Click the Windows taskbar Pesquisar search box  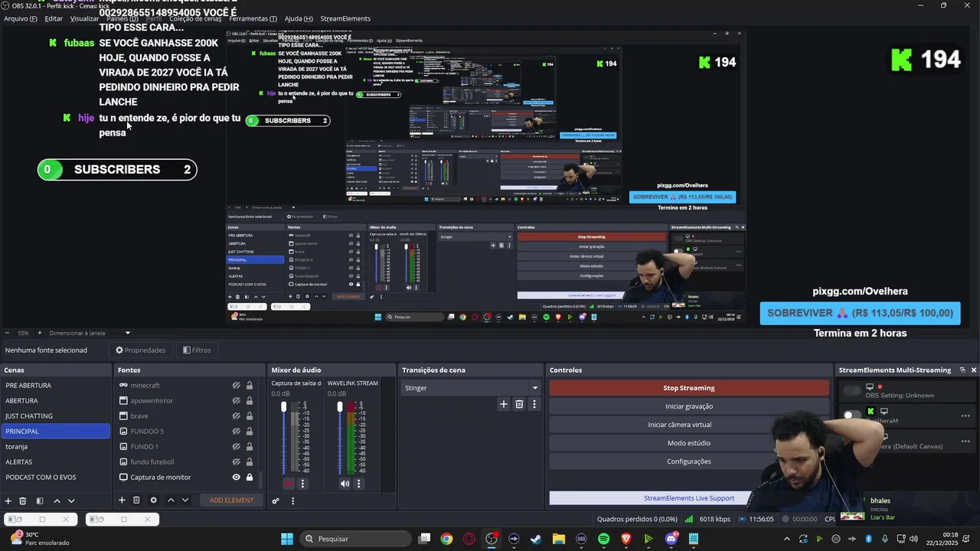(356, 539)
